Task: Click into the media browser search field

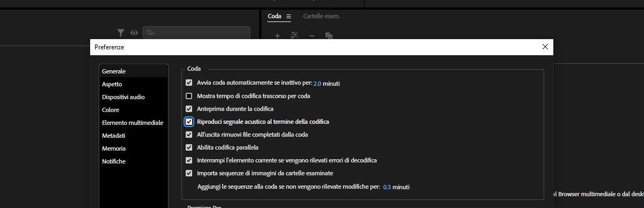Action: click(x=196, y=33)
